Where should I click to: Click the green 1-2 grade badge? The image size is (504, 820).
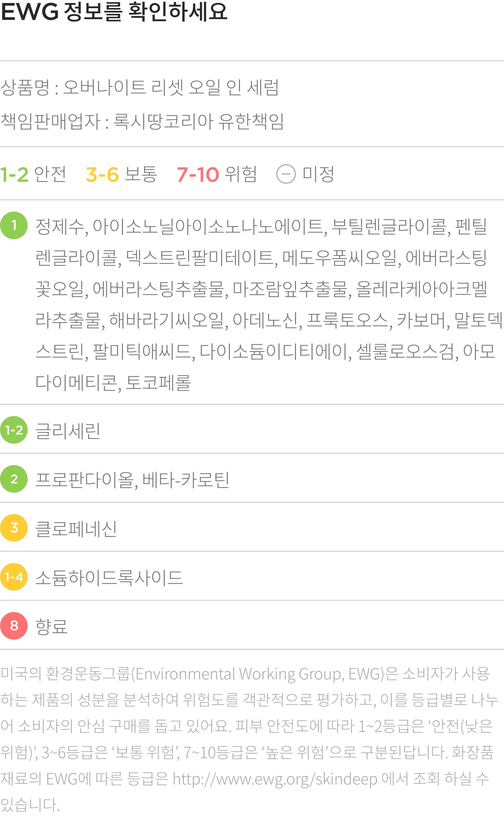[x=14, y=430]
